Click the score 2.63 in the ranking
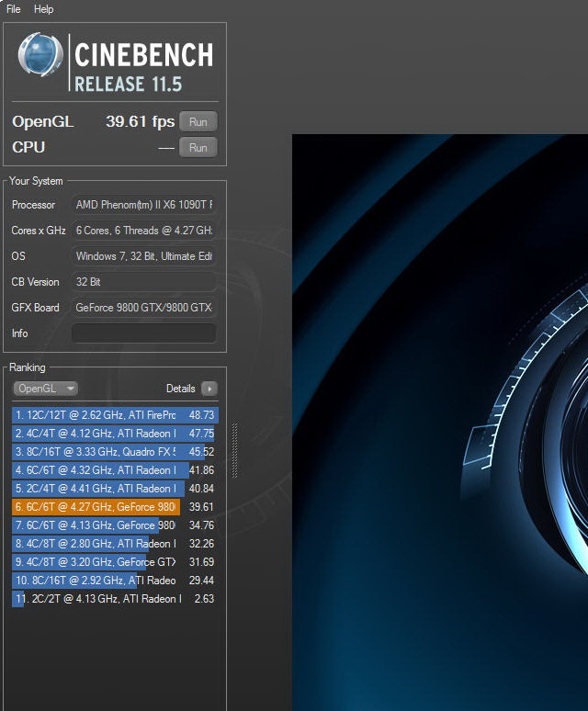The width and height of the screenshot is (588, 711). coord(204,599)
